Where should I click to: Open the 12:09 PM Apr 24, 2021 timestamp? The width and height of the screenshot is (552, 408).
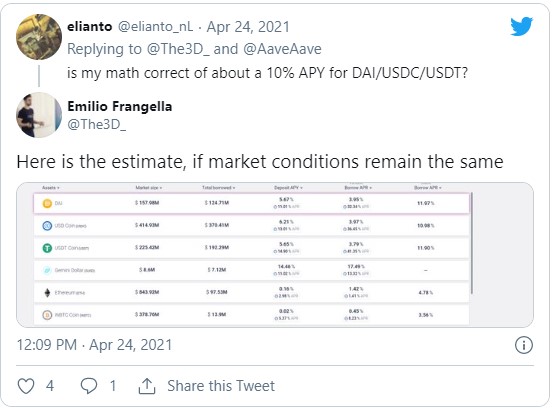coord(94,345)
